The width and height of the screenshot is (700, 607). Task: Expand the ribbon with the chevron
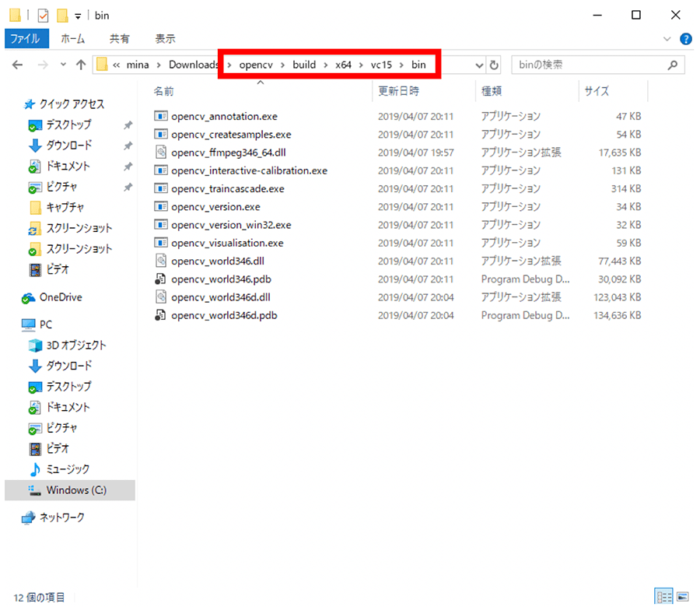tap(667, 39)
